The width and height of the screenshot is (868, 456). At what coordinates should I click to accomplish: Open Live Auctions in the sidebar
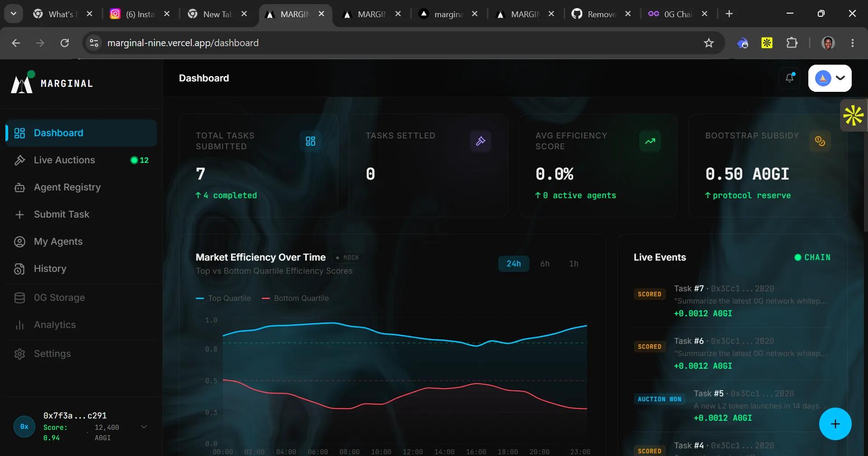point(81,160)
